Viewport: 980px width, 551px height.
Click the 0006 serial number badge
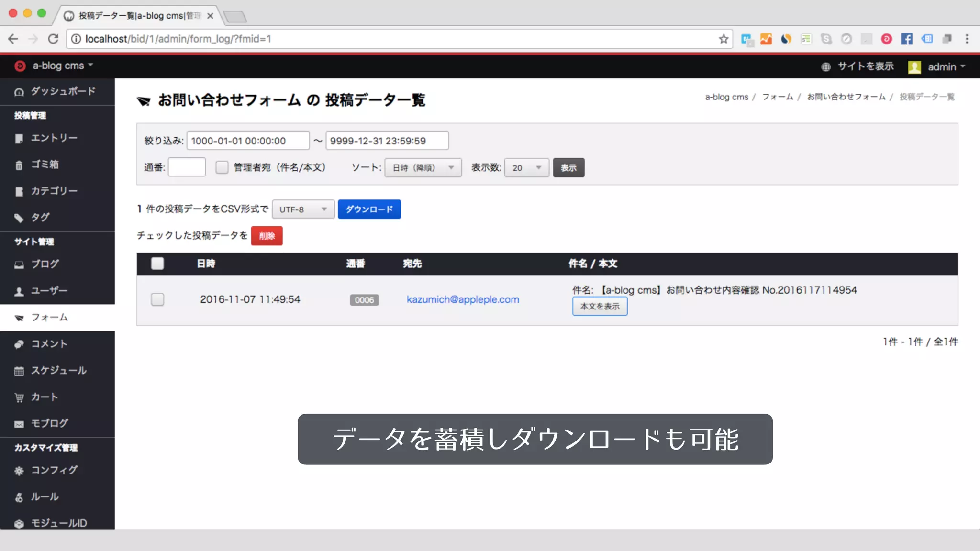click(x=364, y=300)
